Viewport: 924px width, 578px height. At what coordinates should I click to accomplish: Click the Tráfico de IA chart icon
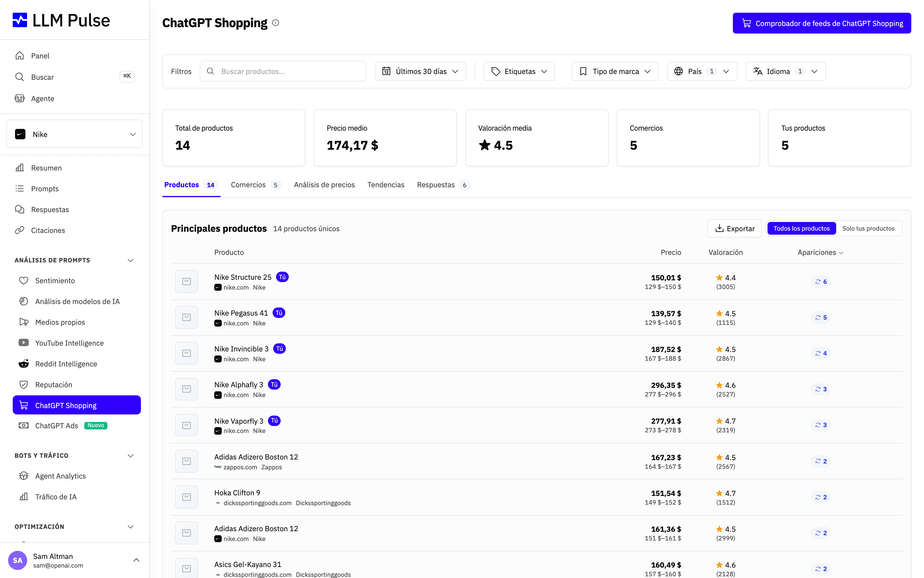click(24, 496)
